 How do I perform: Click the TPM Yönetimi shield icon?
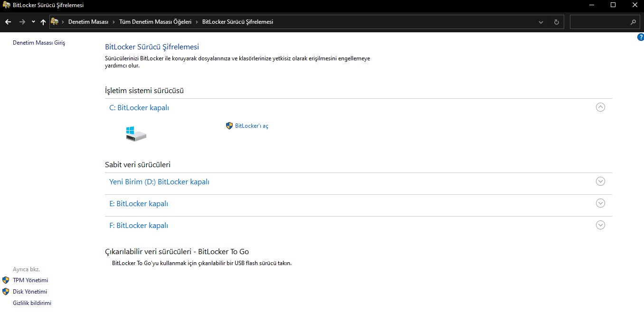(x=6, y=280)
